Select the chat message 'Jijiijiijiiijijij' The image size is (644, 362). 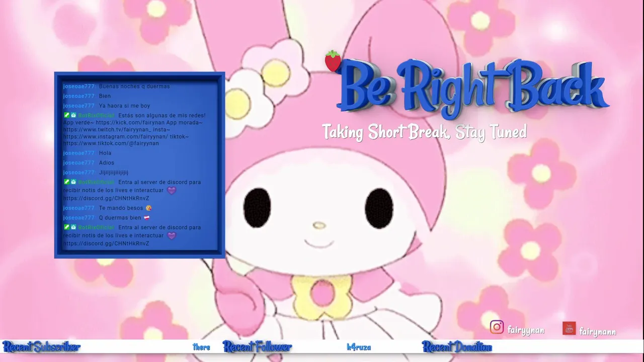click(x=114, y=172)
